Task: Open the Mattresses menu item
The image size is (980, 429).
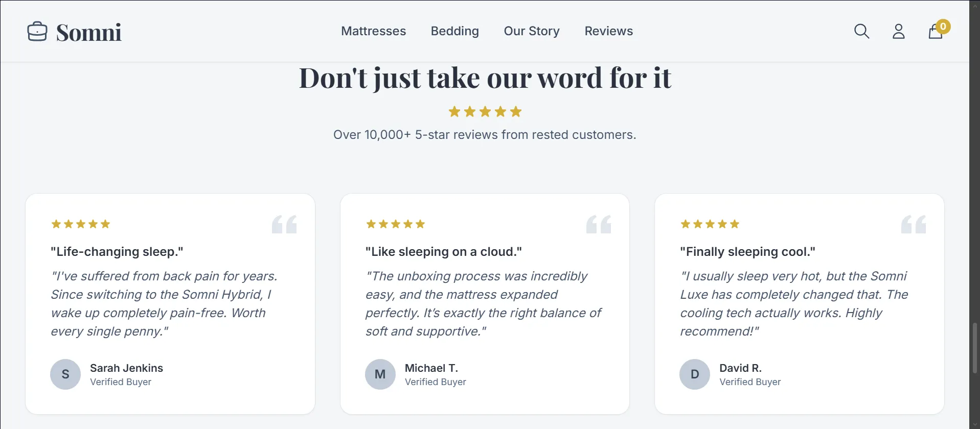Action: tap(373, 31)
